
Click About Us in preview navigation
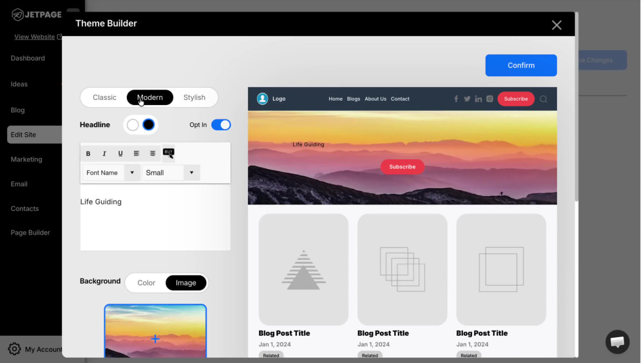(x=375, y=99)
